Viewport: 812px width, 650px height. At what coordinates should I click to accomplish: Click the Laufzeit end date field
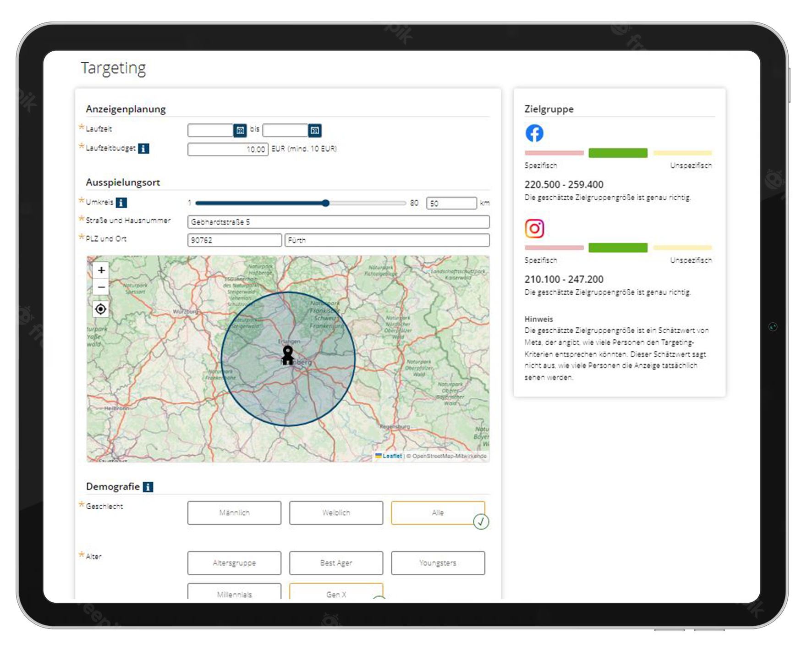[x=285, y=130]
